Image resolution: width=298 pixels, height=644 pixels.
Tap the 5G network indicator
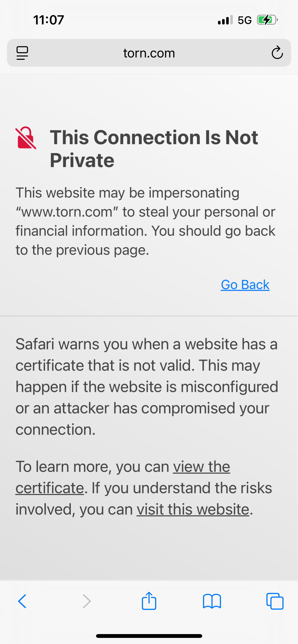pyautogui.click(x=245, y=20)
